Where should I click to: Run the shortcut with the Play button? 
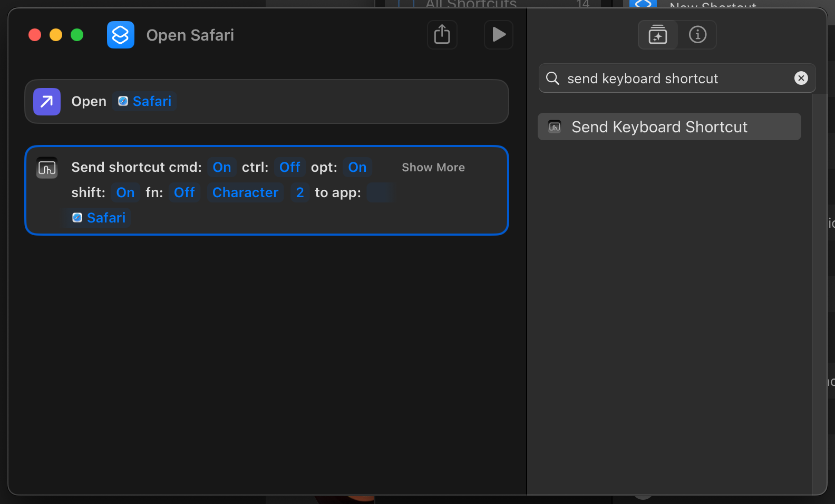[x=498, y=35]
